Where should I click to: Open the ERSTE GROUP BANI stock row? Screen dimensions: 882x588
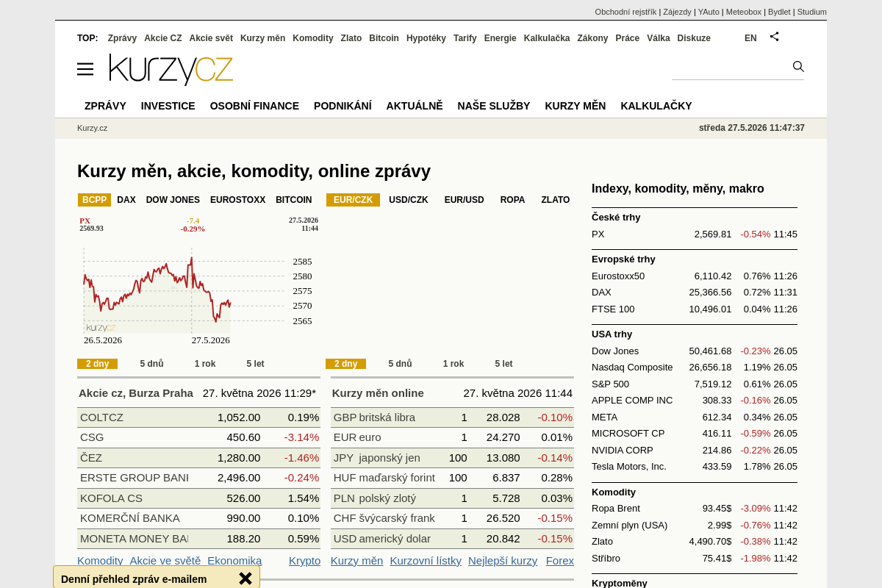click(198, 478)
